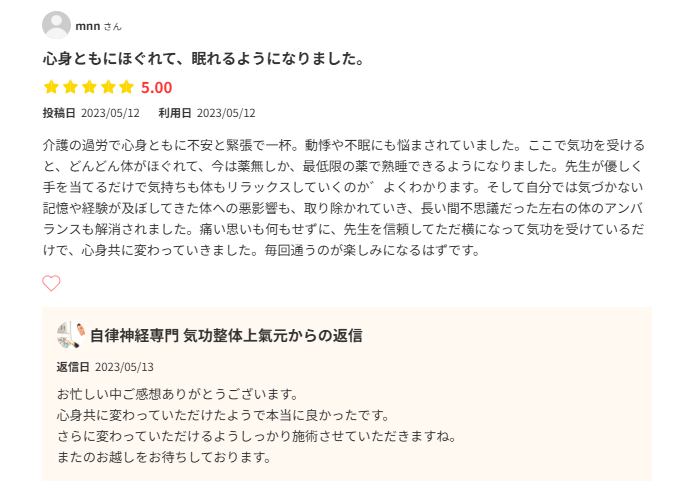This screenshot has width=691, height=490.
Task: Click the 利用日 2023/05/12 usage date
Action: (x=207, y=113)
